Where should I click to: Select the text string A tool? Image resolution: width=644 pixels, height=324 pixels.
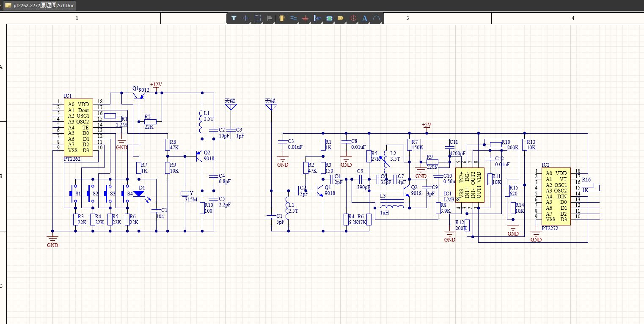365,18
